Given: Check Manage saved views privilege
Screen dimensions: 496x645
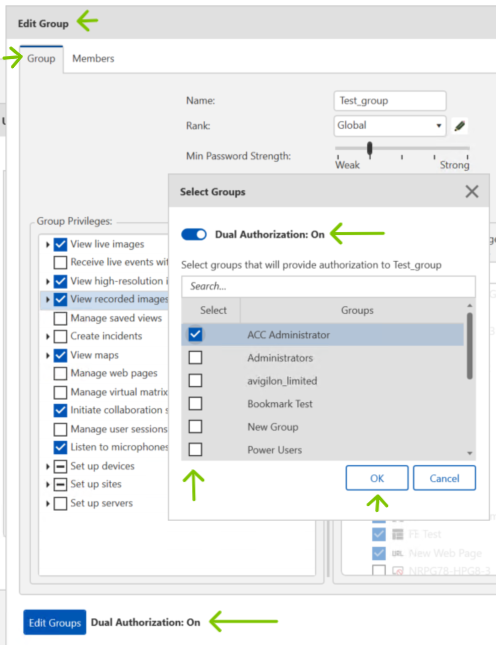Looking at the screenshot, I should point(60,318).
